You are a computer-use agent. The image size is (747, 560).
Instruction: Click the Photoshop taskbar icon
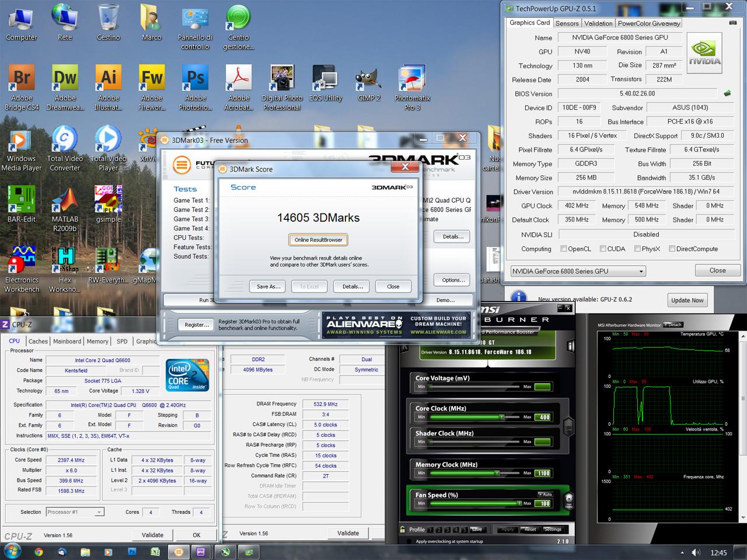pos(132,551)
